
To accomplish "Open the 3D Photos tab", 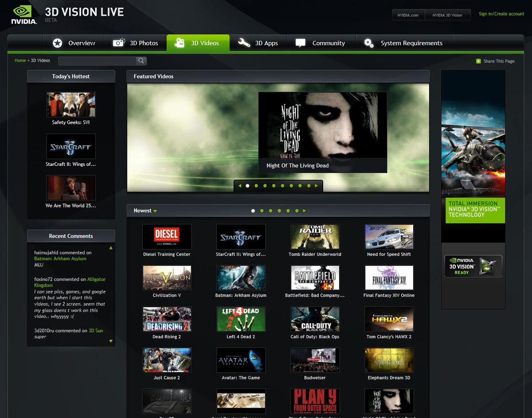I will click(136, 43).
